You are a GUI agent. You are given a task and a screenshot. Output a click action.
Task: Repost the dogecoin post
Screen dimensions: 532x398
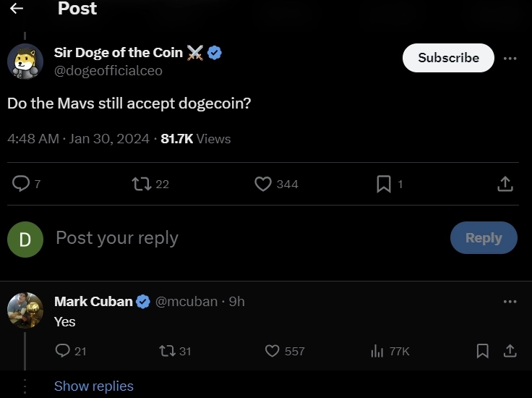tap(140, 184)
